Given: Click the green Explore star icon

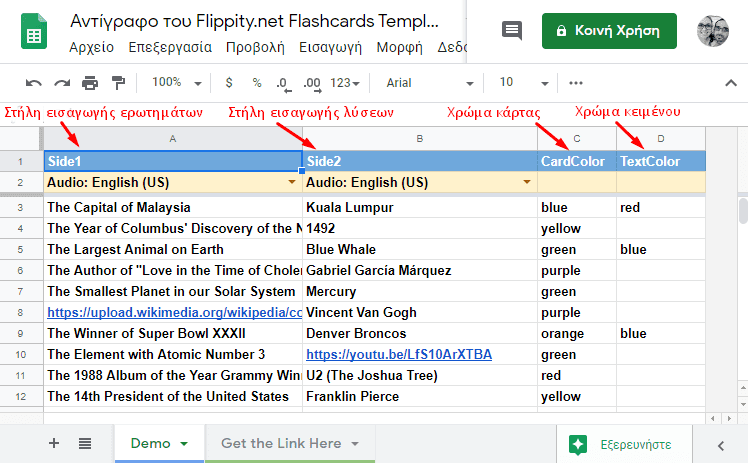Looking at the screenshot, I should tap(578, 444).
